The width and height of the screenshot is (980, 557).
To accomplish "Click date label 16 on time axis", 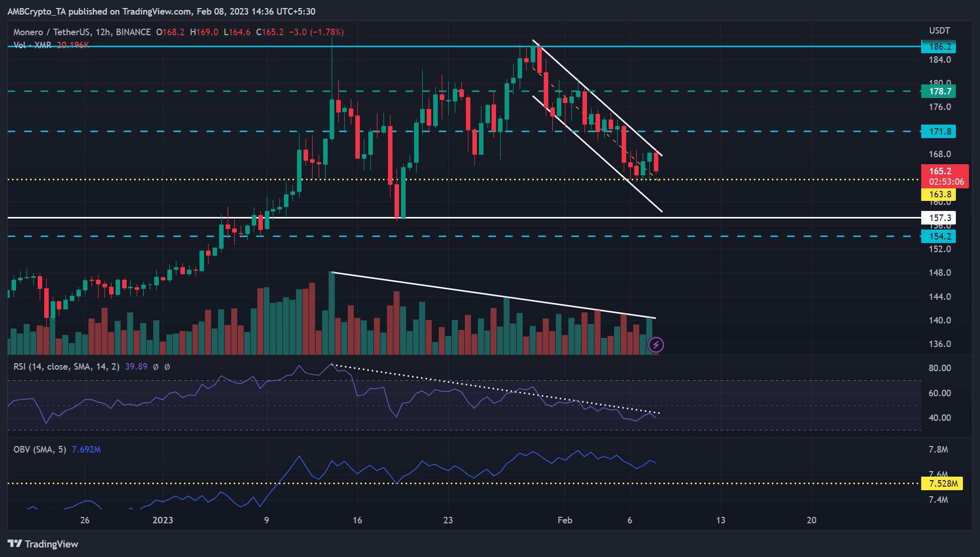I will click(x=357, y=520).
